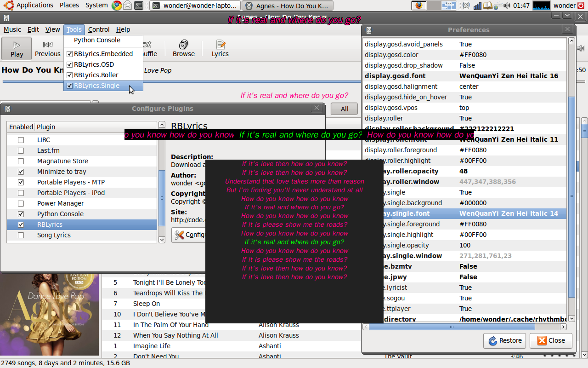Click Preferences horizontal scroll-left arrow
The width and height of the screenshot is (588, 368).
click(366, 327)
